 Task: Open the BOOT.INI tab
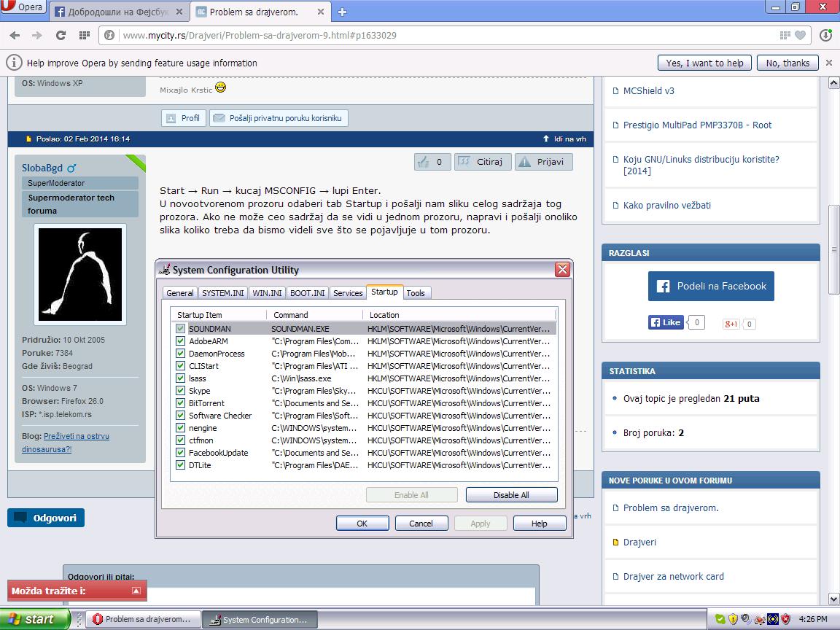(308, 293)
